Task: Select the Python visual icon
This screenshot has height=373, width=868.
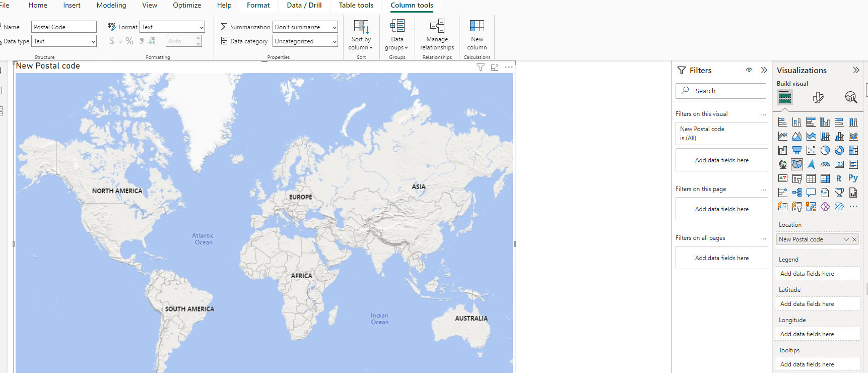Action: [853, 178]
